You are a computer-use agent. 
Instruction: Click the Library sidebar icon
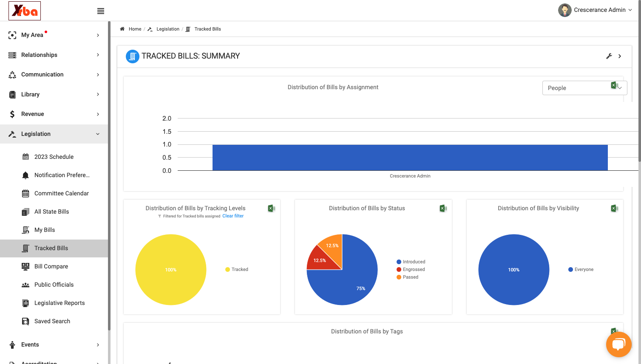coord(12,95)
